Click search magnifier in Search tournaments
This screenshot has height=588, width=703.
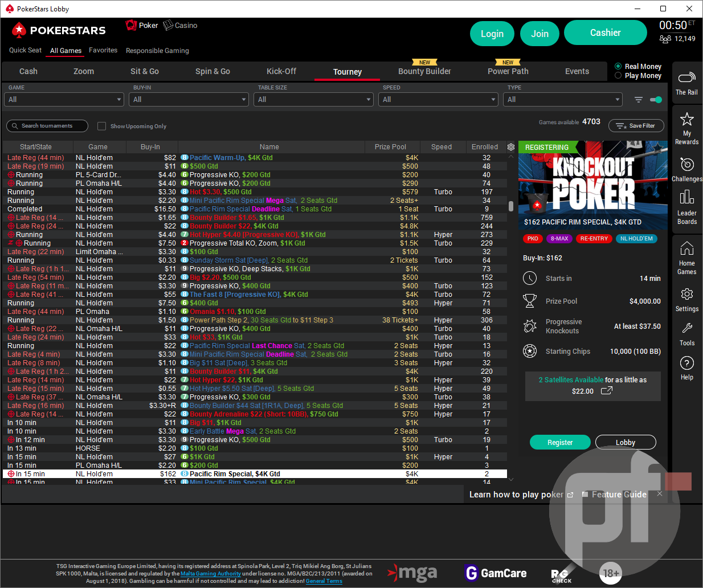point(14,126)
